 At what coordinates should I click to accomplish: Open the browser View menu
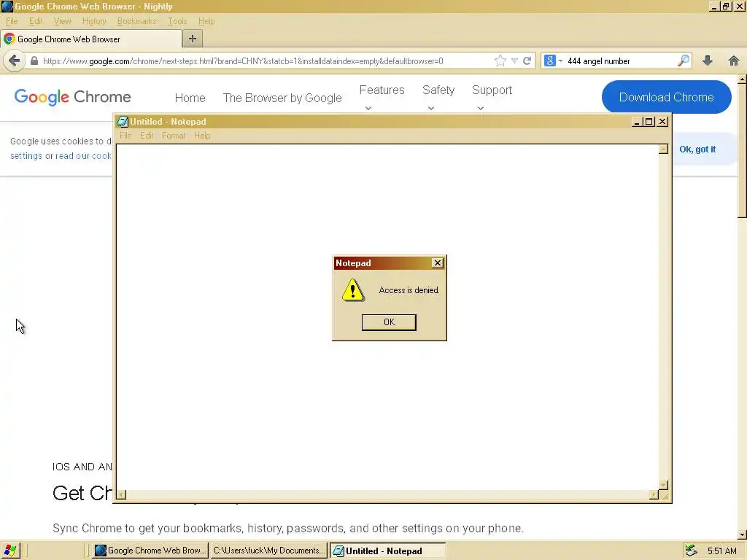tap(62, 21)
